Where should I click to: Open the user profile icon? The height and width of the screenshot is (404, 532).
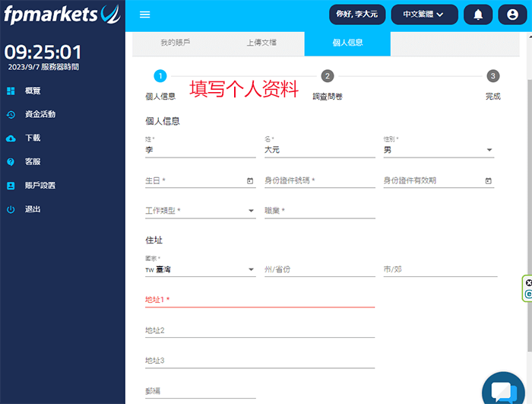(x=512, y=14)
